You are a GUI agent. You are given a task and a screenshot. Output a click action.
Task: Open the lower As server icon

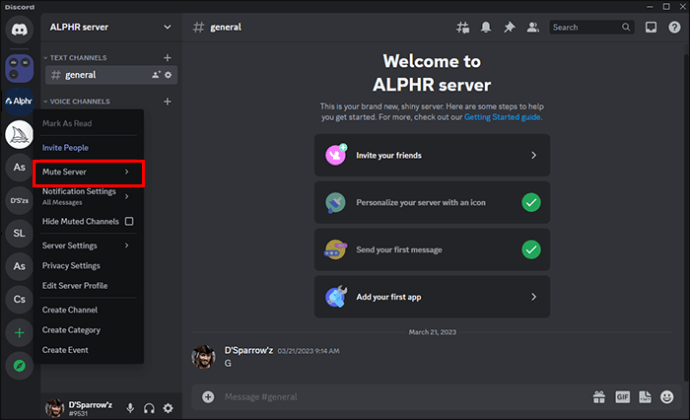pyautogui.click(x=19, y=266)
